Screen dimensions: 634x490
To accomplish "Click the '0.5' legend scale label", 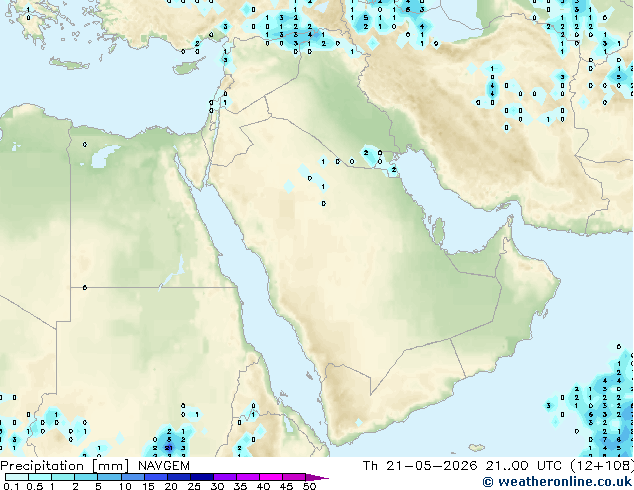I will 35,486.
